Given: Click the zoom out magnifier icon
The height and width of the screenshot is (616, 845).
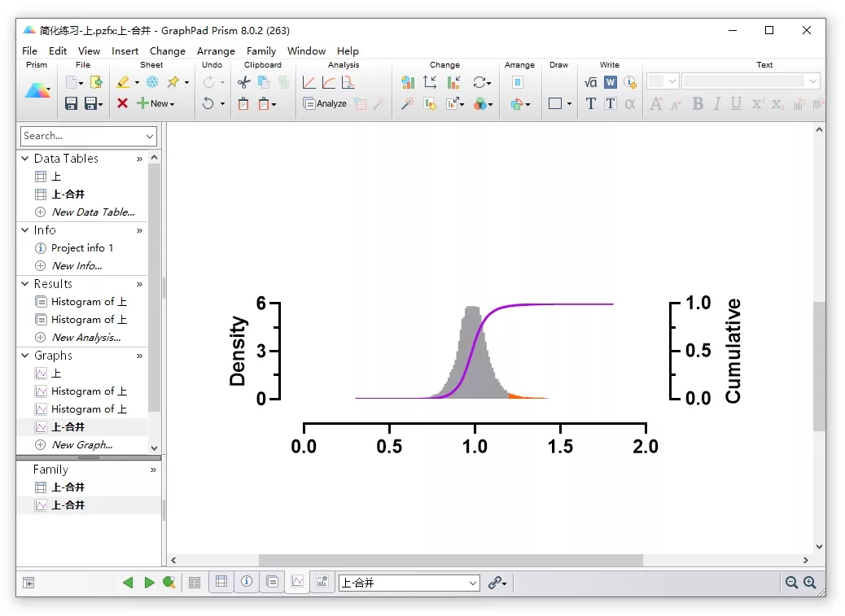Looking at the screenshot, I should (x=791, y=582).
